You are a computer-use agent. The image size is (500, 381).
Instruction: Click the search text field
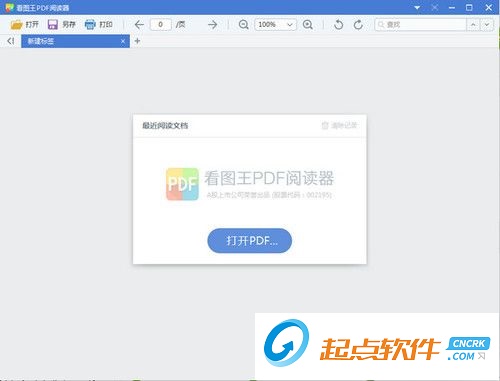(x=420, y=24)
